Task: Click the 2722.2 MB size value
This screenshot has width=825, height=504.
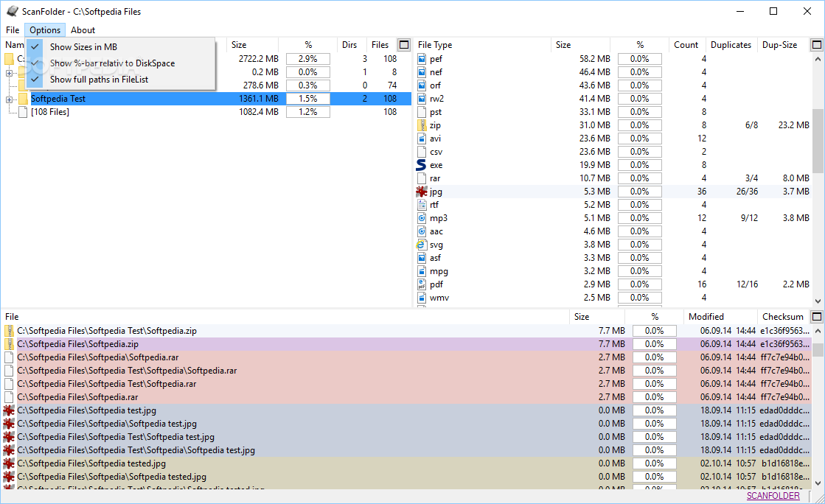Action: tap(258, 59)
